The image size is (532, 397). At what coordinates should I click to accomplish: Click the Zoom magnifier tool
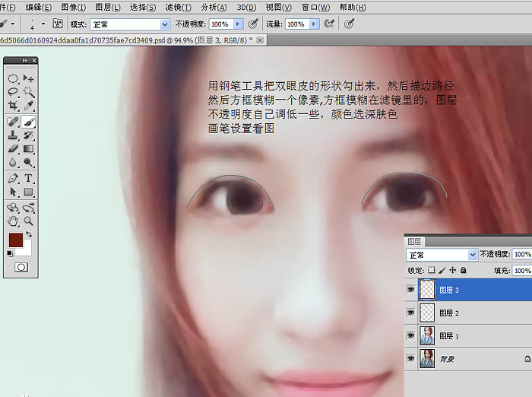pyautogui.click(x=28, y=221)
